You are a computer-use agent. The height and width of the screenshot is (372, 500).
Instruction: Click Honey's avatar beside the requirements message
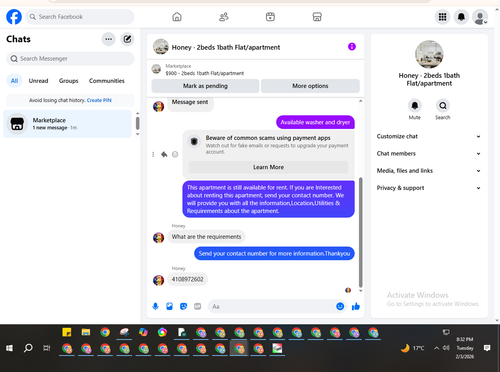coord(159,238)
